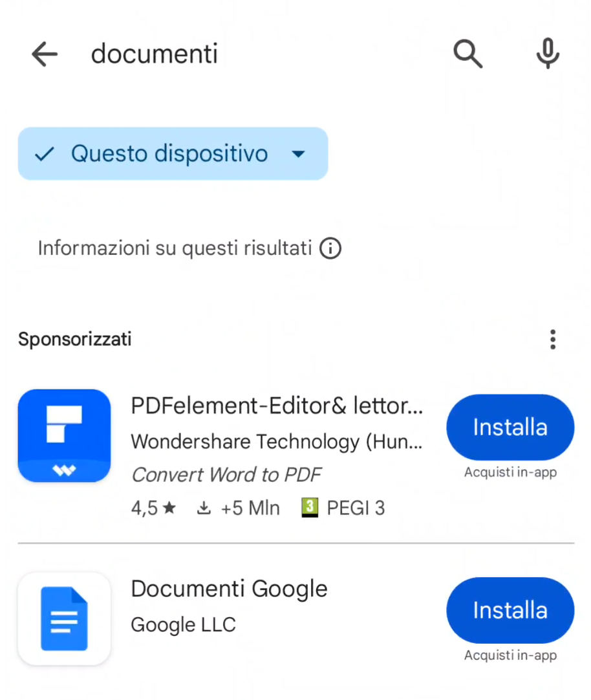Image resolution: width=591 pixels, height=700 pixels.
Task: Tap the Google LLC developer name
Action: click(x=183, y=625)
